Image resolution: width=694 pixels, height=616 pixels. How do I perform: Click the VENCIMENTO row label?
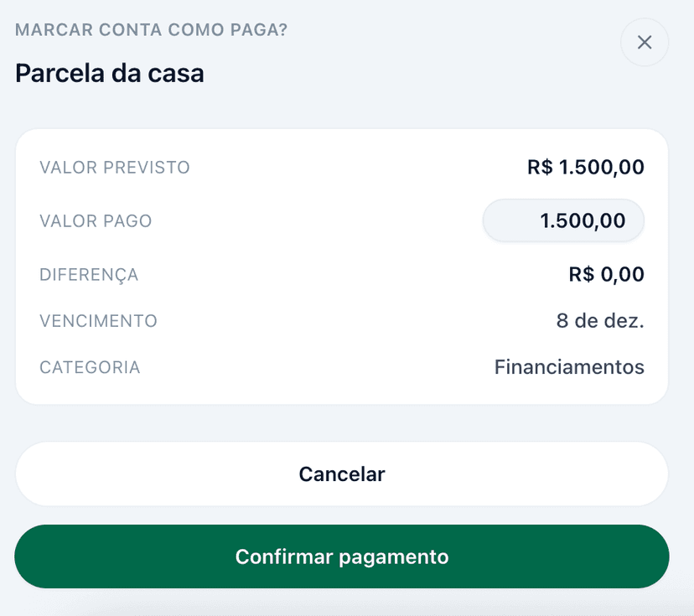pos(98,321)
